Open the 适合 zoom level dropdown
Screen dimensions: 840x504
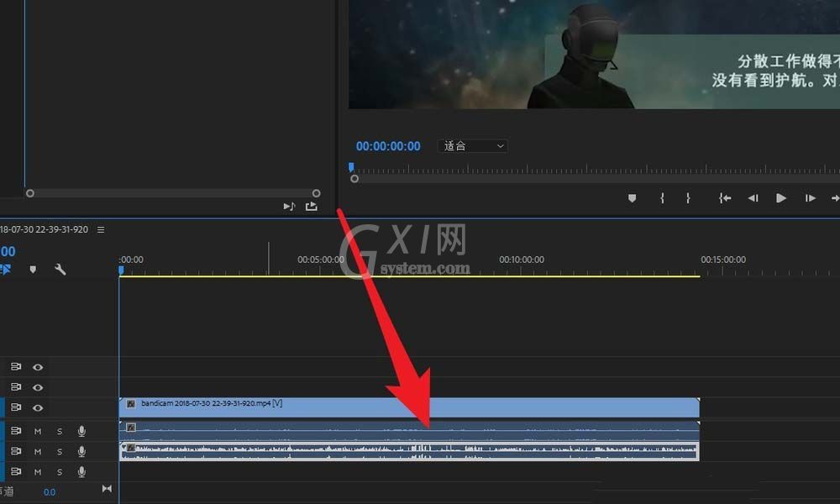point(472,145)
